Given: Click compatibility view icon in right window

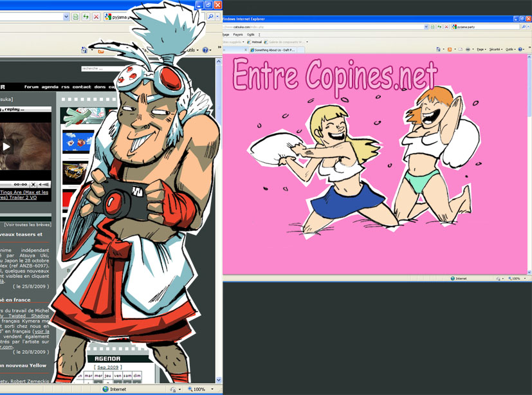Looking at the screenshot, I should 433,27.
